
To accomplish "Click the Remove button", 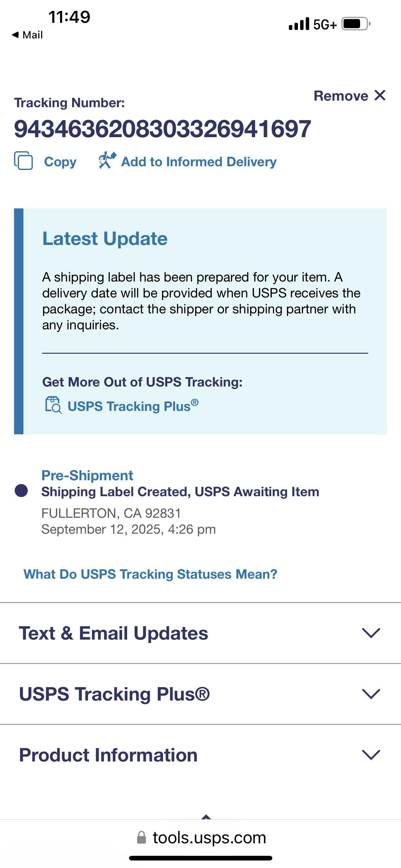I will point(341,96).
